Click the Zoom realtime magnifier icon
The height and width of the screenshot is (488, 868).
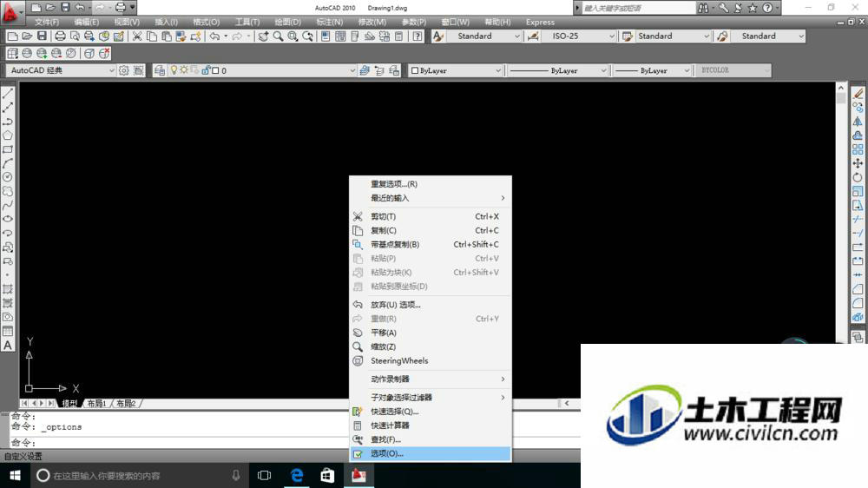(278, 36)
